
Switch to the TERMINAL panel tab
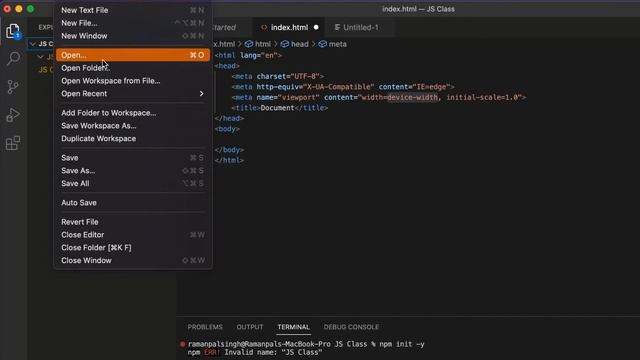coord(293,327)
